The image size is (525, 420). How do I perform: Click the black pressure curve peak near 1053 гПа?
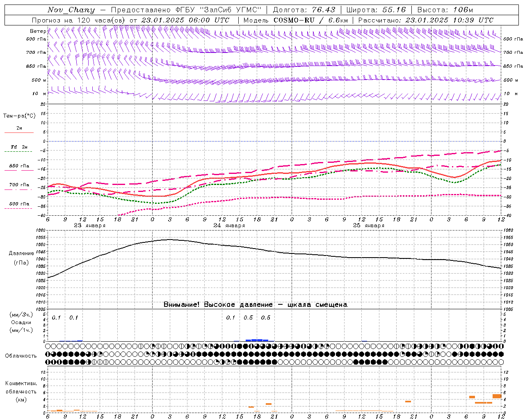(x=169, y=240)
